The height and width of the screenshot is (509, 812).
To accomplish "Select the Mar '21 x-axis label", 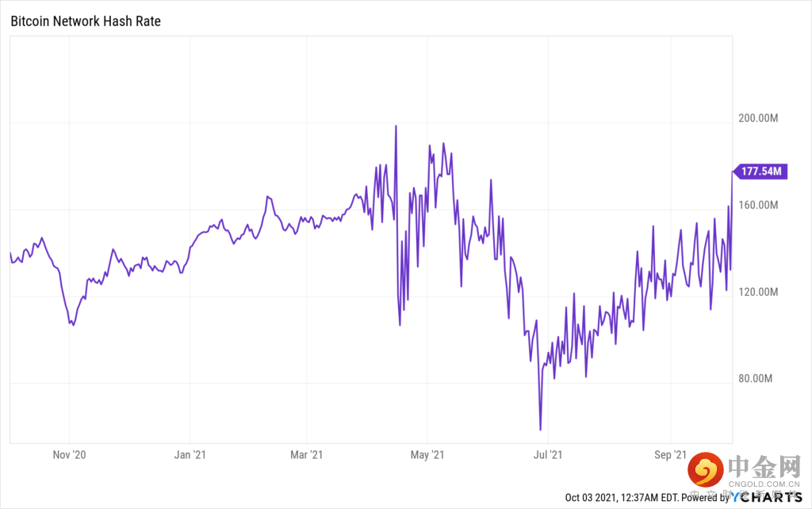I will point(306,454).
